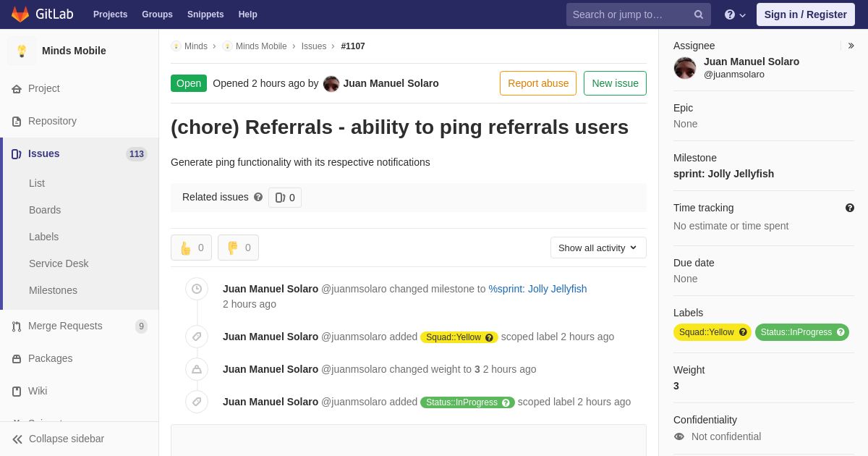Open Minds Mobile breadcrumb link
This screenshot has height=456, width=868.
pyautogui.click(x=261, y=46)
